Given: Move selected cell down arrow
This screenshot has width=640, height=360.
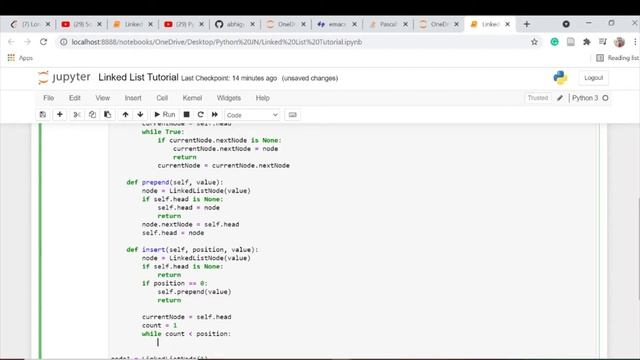Looking at the screenshot, I should pos(140,115).
